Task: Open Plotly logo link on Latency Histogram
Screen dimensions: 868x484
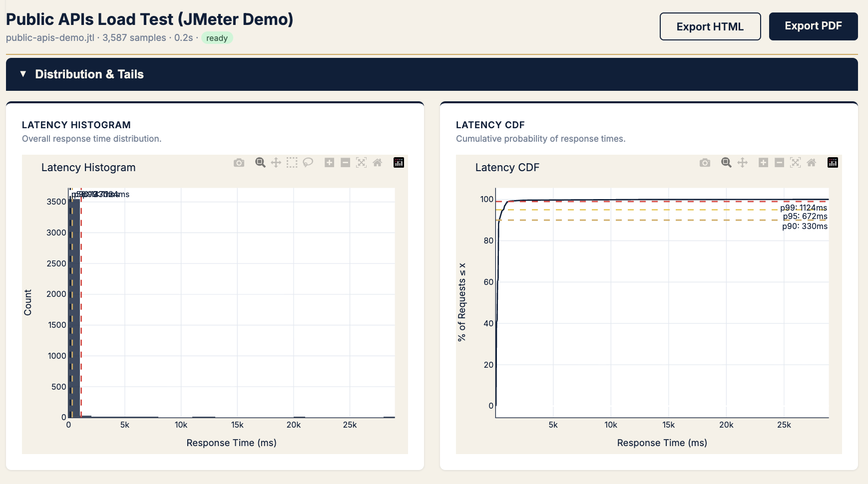Action: tap(399, 163)
